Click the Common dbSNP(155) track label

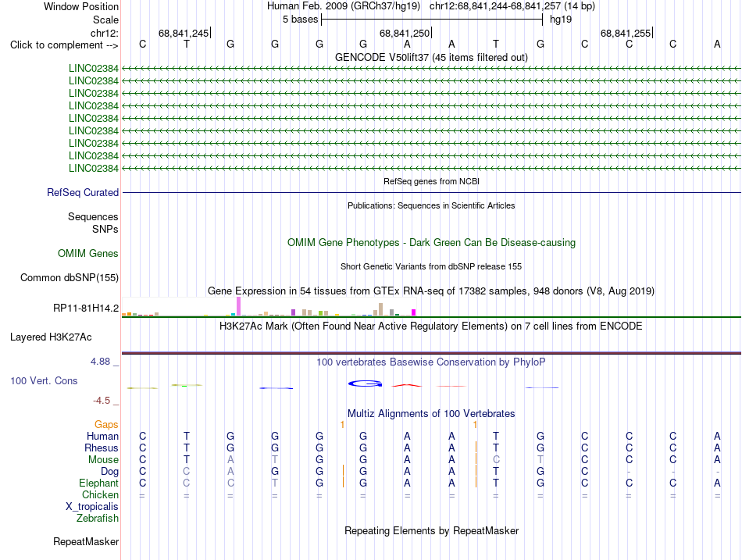pos(69,277)
